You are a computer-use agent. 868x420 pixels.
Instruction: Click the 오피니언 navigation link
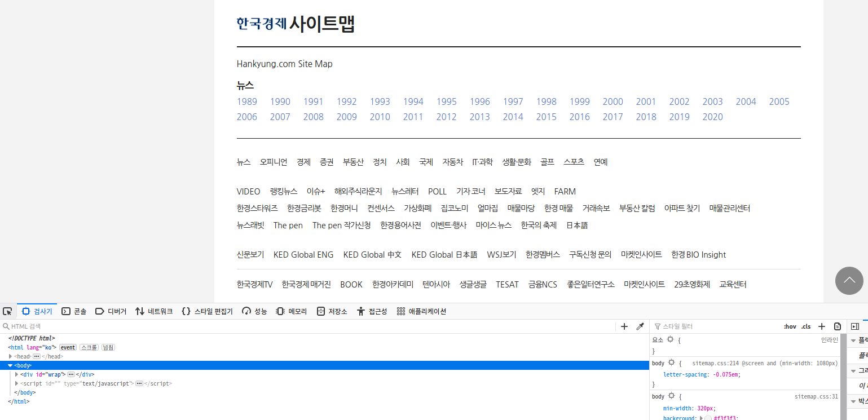click(x=274, y=162)
